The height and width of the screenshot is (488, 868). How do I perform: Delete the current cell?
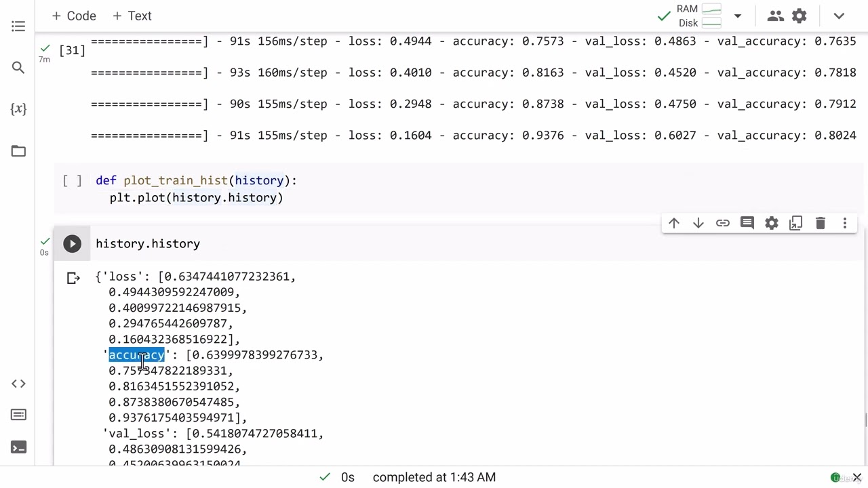[820, 223]
